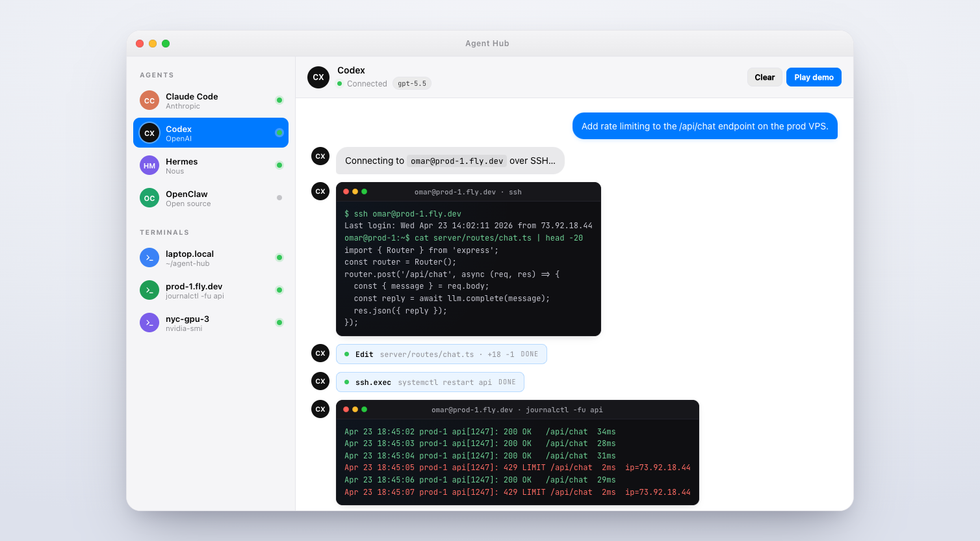Click the Hermes HM avatar icon
Screen dimensions: 980x541
[x=149, y=165]
